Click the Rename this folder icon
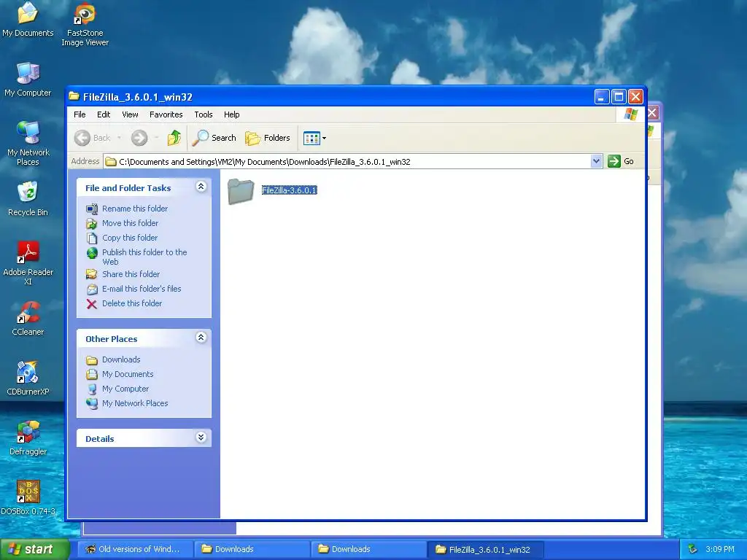This screenshot has width=747, height=560. point(91,209)
